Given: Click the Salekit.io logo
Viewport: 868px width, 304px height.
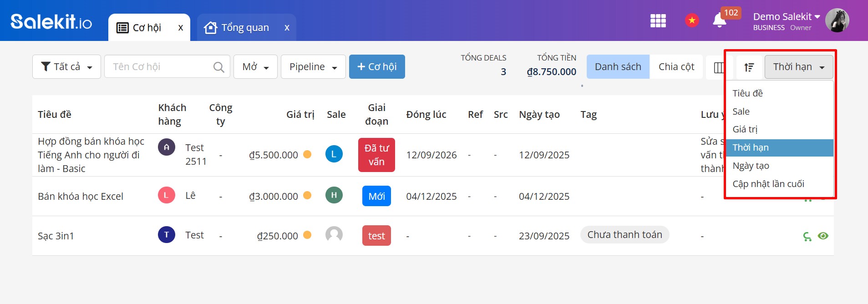Looking at the screenshot, I should tap(51, 21).
